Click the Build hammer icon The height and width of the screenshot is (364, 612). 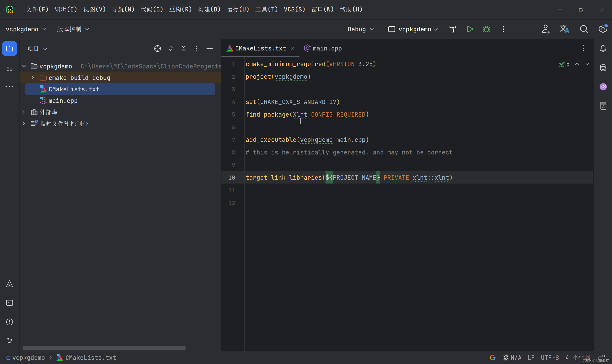pyautogui.click(x=452, y=29)
